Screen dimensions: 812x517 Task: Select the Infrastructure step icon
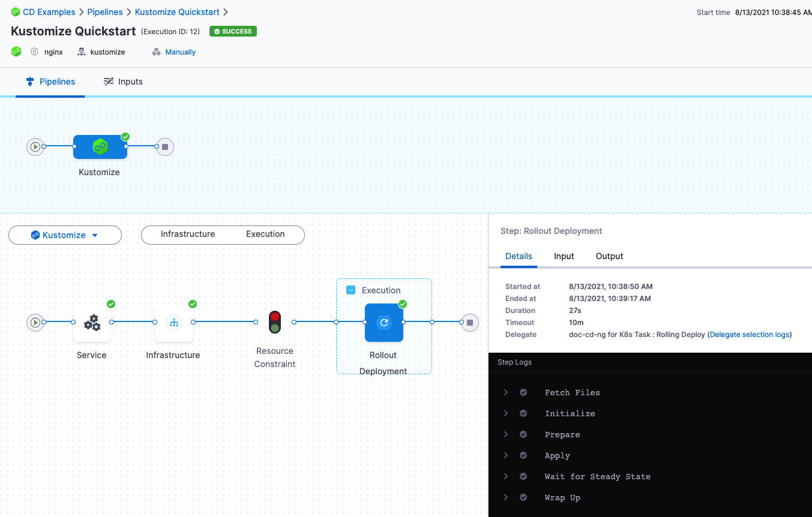click(x=174, y=323)
